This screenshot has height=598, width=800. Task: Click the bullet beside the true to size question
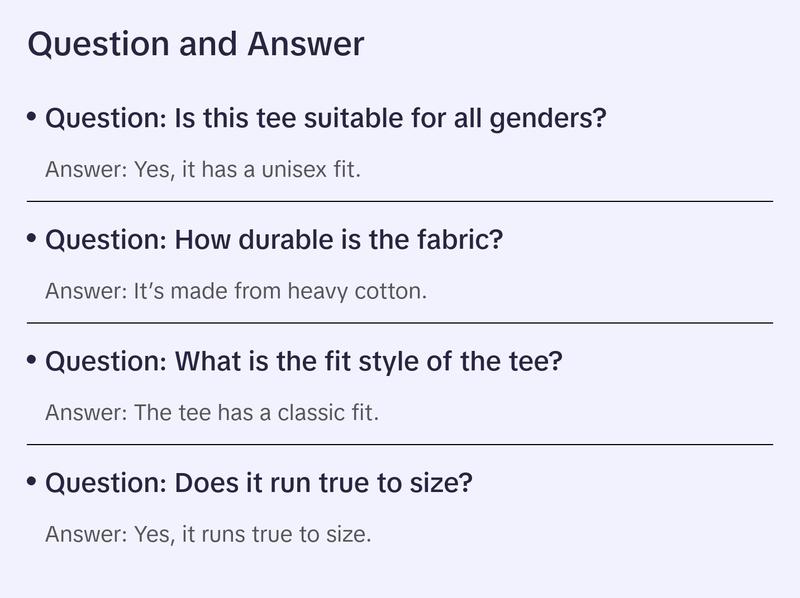pos(32,482)
